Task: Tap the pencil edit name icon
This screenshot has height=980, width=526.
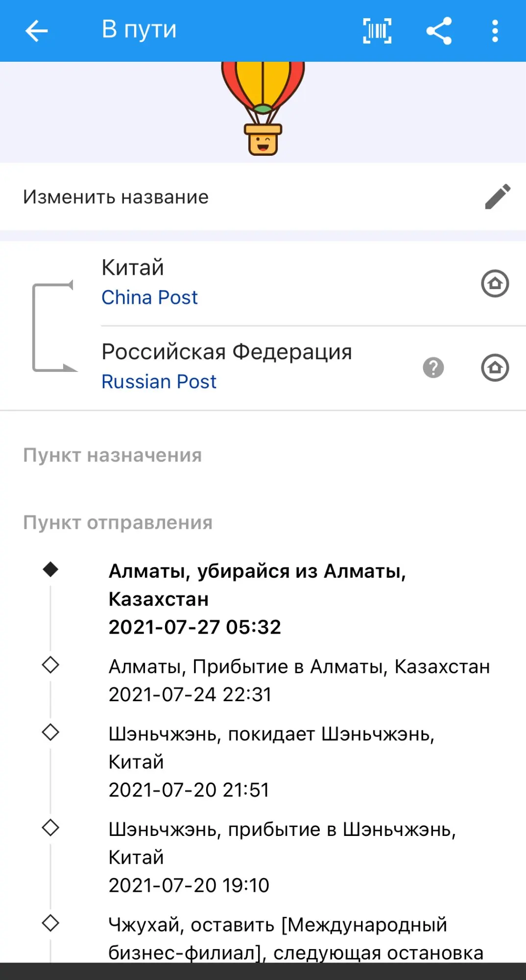Action: pyautogui.click(x=498, y=197)
